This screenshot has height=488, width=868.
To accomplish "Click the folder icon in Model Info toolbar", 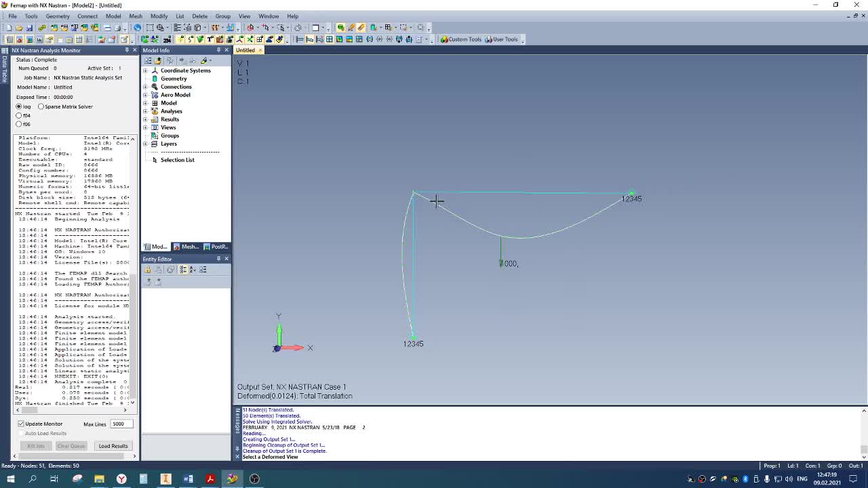I will click(158, 60).
